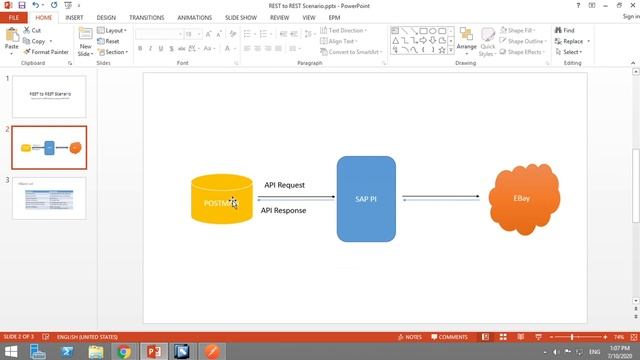Click the EBay orange cloud shape
Image resolution: width=640 pixels, height=360 pixels.
(x=524, y=199)
